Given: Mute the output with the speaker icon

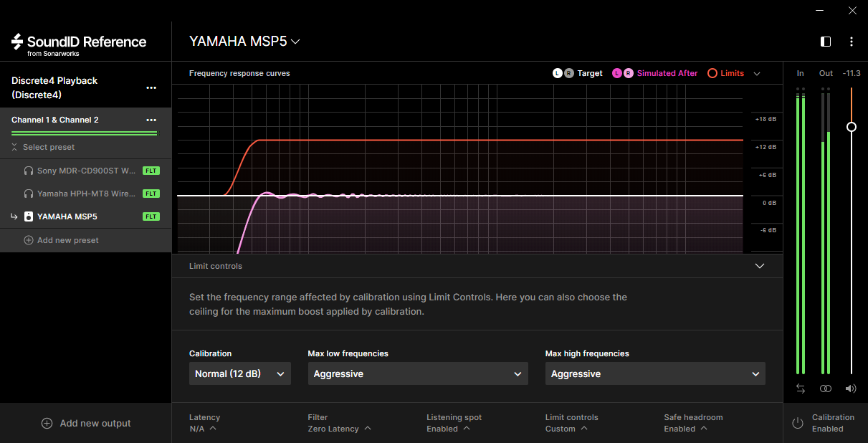Looking at the screenshot, I should pos(851,389).
